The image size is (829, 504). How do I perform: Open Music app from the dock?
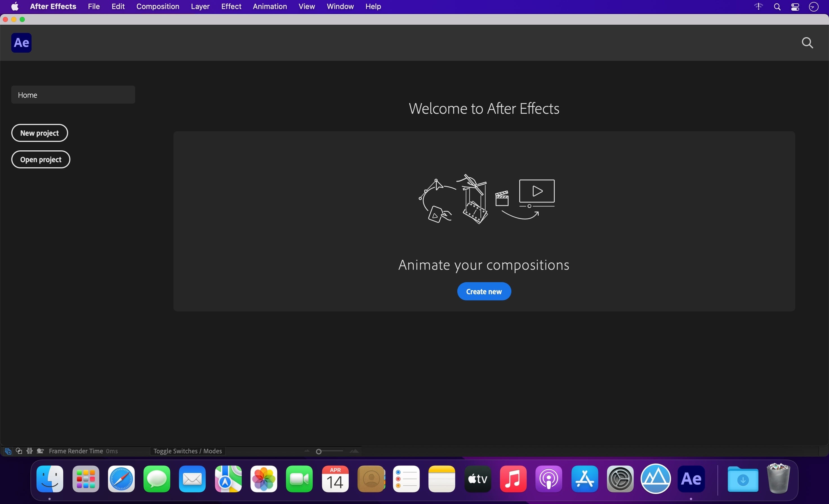coord(512,479)
